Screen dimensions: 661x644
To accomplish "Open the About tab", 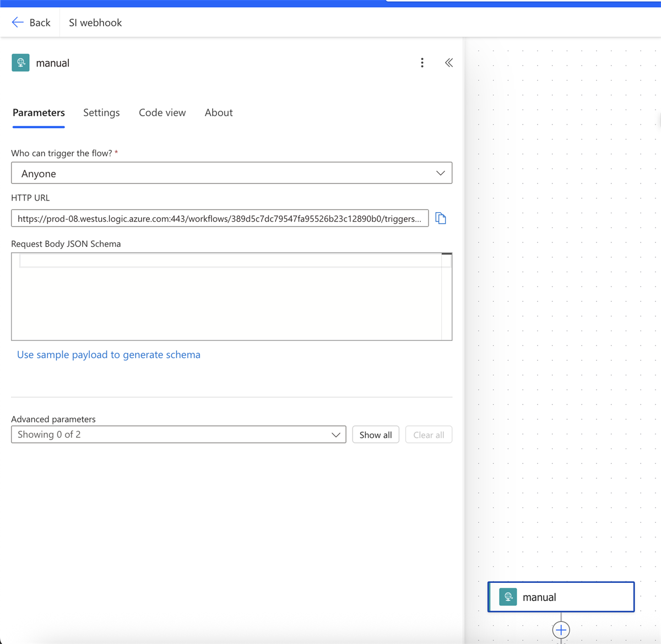I will pos(219,112).
